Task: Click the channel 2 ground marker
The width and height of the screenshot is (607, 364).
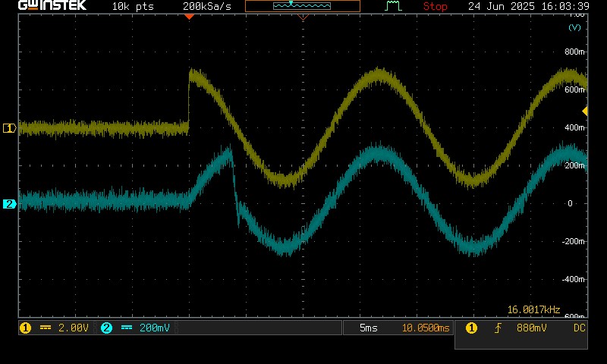Action: pyautogui.click(x=9, y=204)
